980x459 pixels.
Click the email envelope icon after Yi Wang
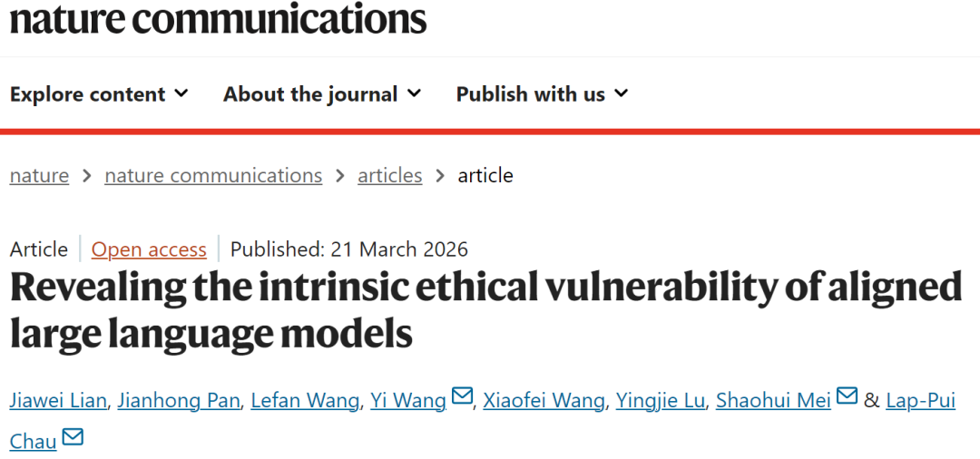[x=462, y=397]
